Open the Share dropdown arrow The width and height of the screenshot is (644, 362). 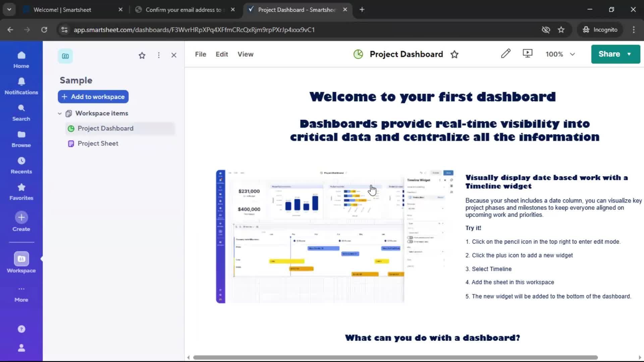629,54
